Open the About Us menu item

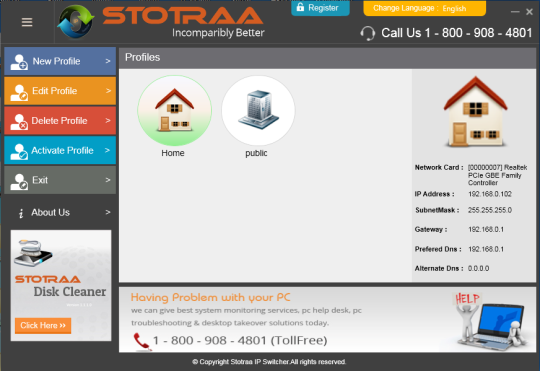[60, 213]
